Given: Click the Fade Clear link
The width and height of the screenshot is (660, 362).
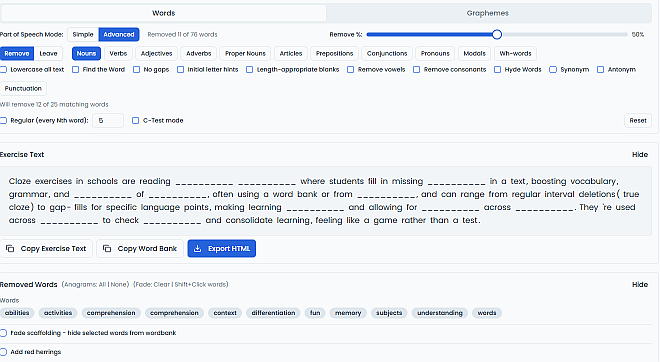Looking at the screenshot, I should (x=162, y=285).
